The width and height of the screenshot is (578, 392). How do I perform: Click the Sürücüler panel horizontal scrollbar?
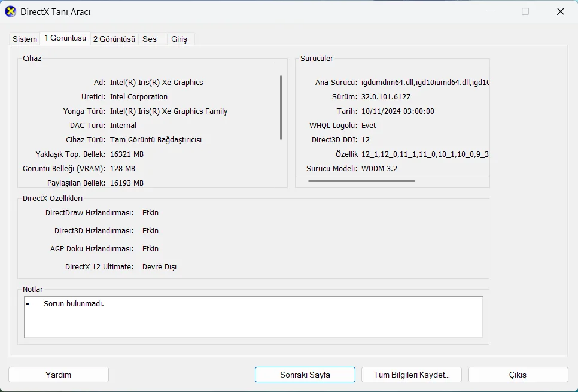361,181
